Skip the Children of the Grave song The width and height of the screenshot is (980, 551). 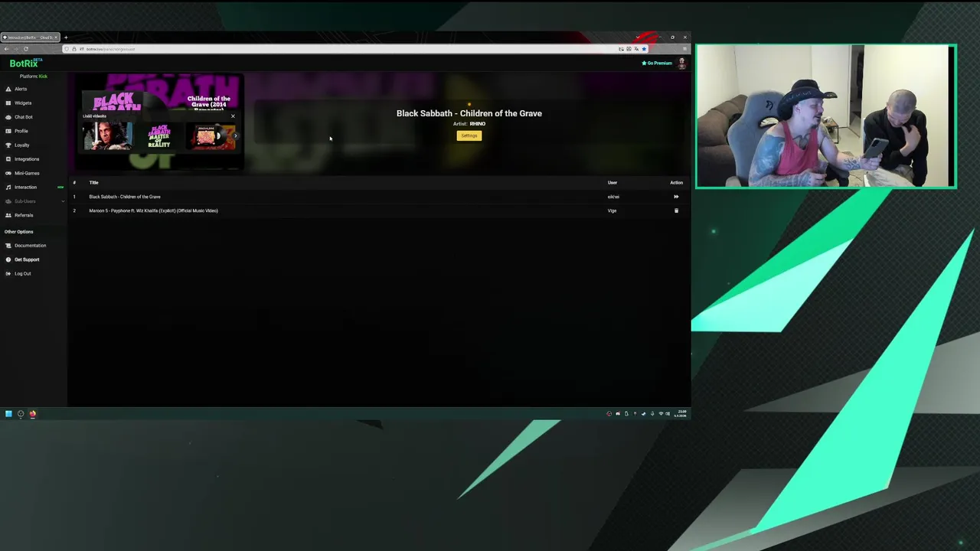pos(676,197)
